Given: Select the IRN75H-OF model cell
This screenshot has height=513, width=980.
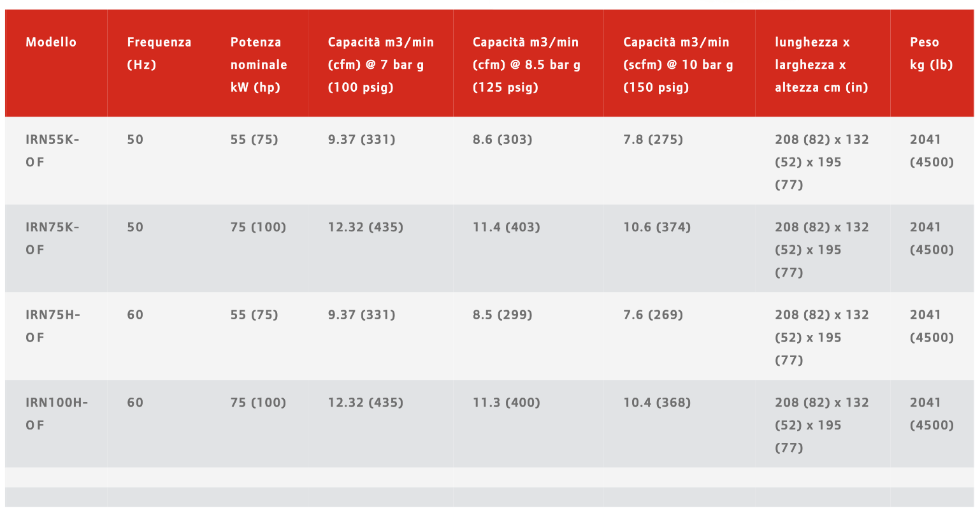Looking at the screenshot, I should click(52, 326).
